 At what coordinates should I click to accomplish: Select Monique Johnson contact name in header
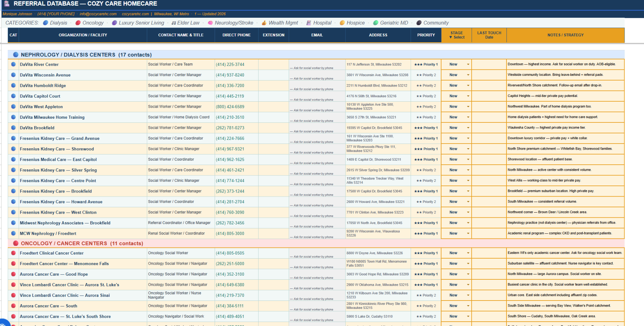coord(17,14)
